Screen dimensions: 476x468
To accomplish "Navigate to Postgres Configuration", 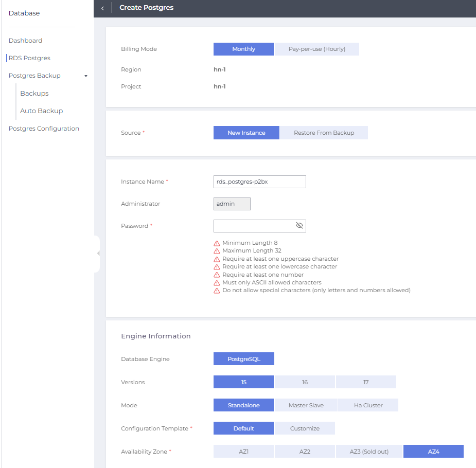I will 44,129.
